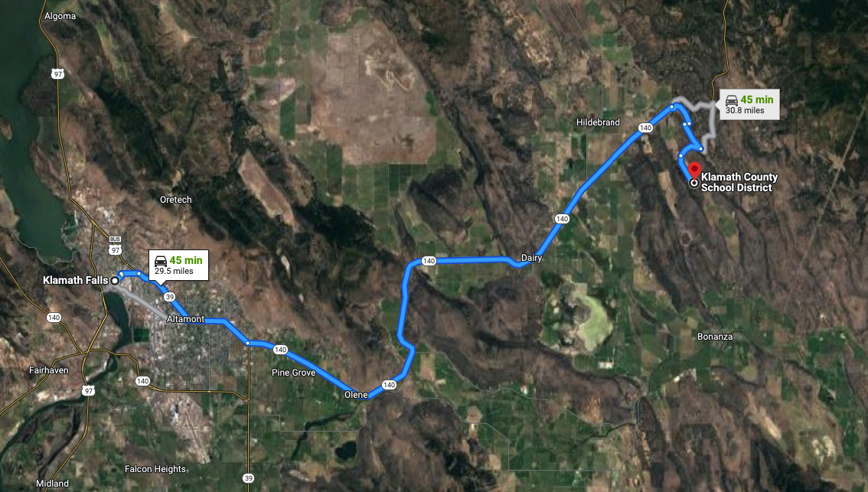Image resolution: width=868 pixels, height=492 pixels.
Task: Click the Highway 39 shield near Altamont
Action: pyautogui.click(x=169, y=297)
